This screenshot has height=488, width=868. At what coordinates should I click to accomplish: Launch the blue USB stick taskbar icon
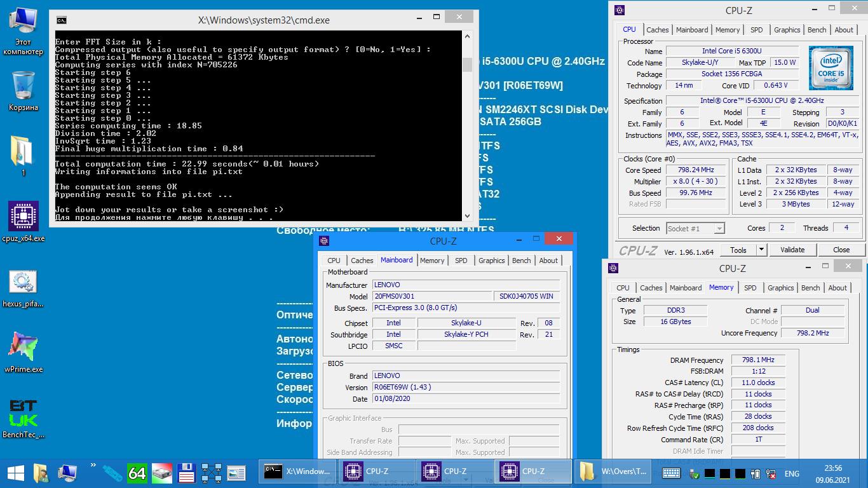112,473
